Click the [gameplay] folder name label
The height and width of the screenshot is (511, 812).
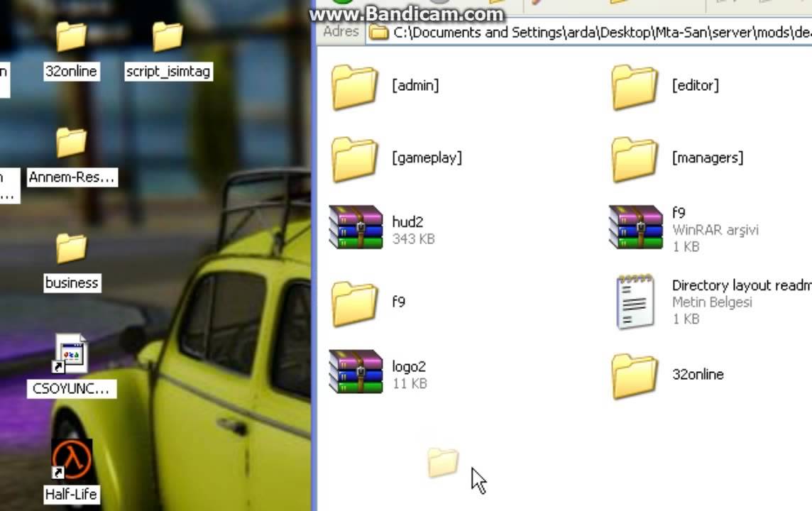(x=427, y=158)
